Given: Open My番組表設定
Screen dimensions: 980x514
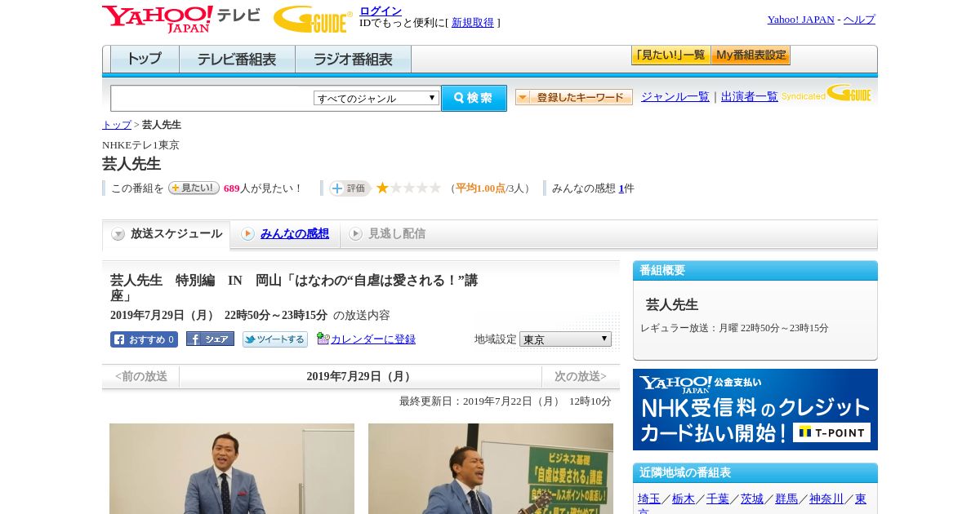Looking at the screenshot, I should coord(751,55).
